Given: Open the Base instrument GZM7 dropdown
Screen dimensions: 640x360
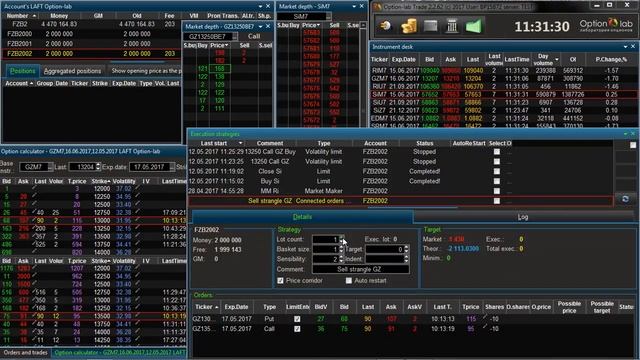Looking at the screenshot, I should click(50, 167).
